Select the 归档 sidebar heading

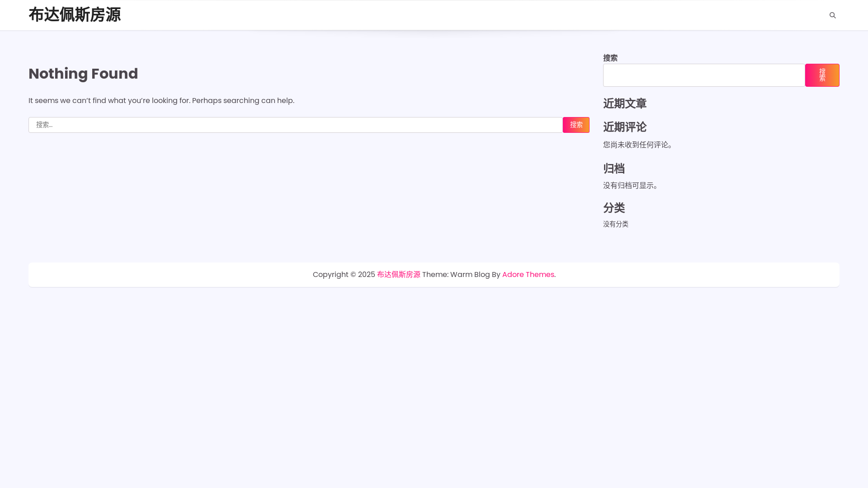614,169
